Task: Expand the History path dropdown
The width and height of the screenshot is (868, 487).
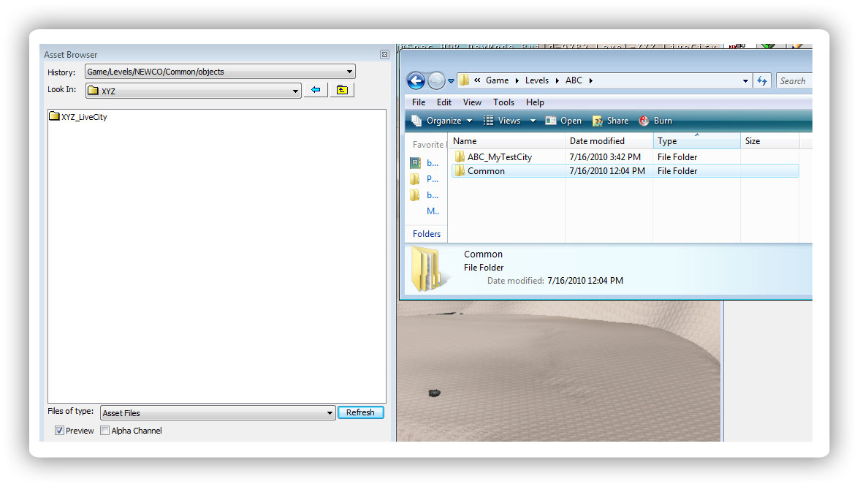Action: tap(349, 72)
